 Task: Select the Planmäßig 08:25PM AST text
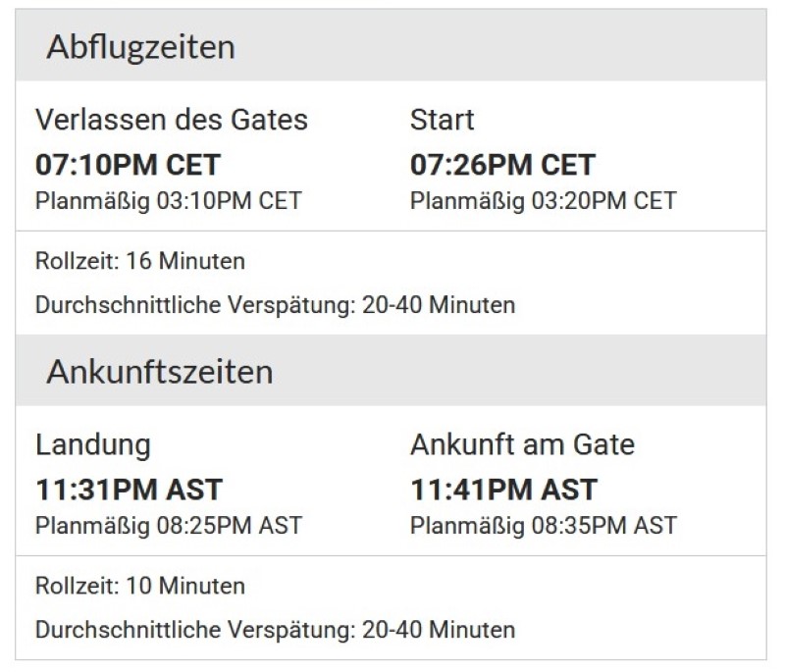click(168, 525)
